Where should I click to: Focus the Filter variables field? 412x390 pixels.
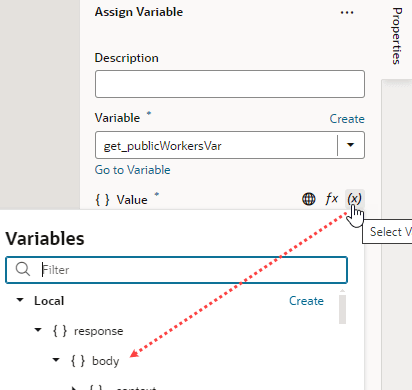177,270
